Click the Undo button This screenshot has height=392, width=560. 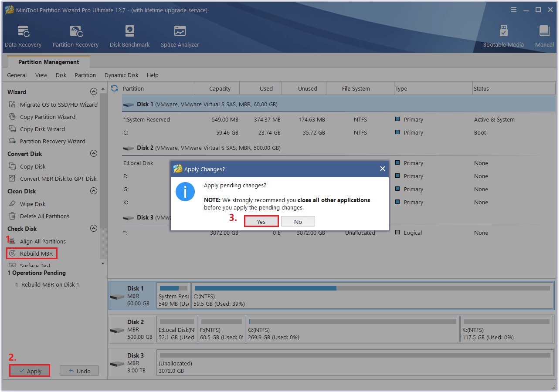79,371
